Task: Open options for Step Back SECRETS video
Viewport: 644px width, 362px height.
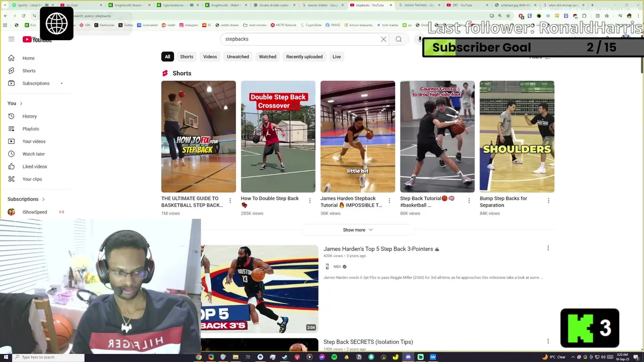Action: [x=548, y=341]
